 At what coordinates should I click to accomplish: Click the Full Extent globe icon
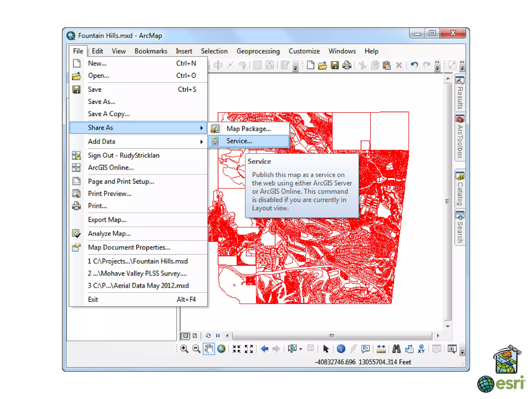click(x=221, y=349)
